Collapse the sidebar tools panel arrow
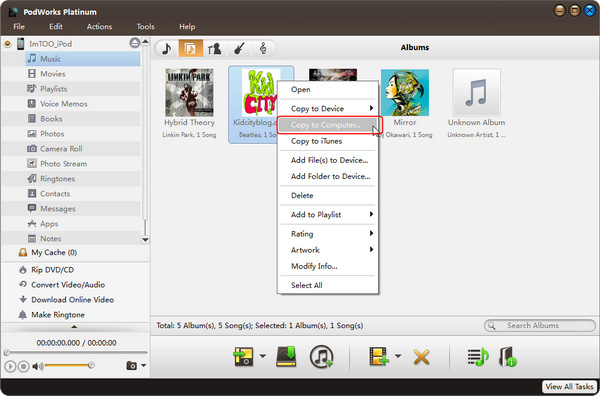The height and width of the screenshot is (396, 600). [x=75, y=327]
